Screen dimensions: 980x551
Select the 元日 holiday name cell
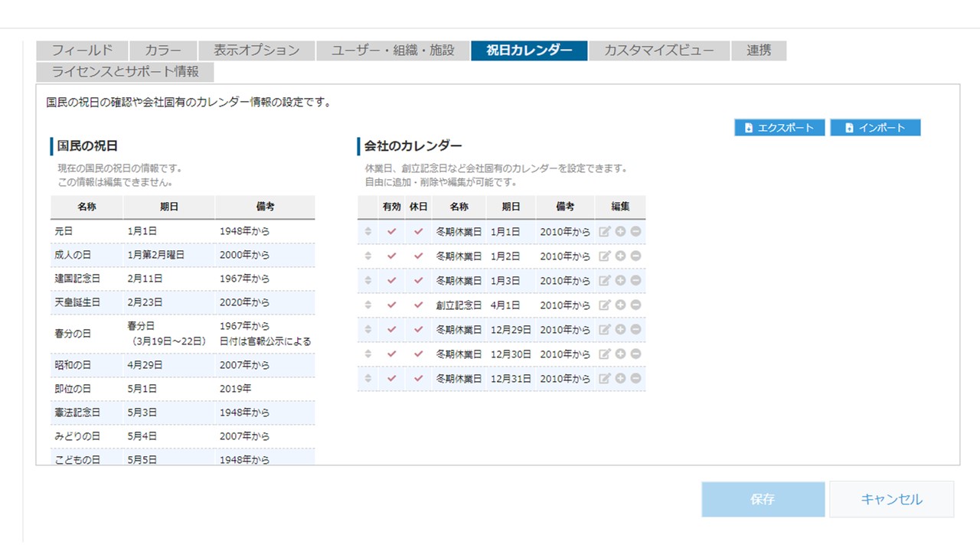[x=87, y=231]
